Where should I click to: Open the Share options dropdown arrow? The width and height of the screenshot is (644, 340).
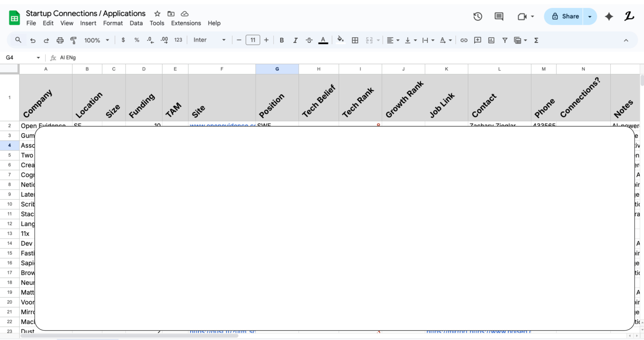pos(590,16)
